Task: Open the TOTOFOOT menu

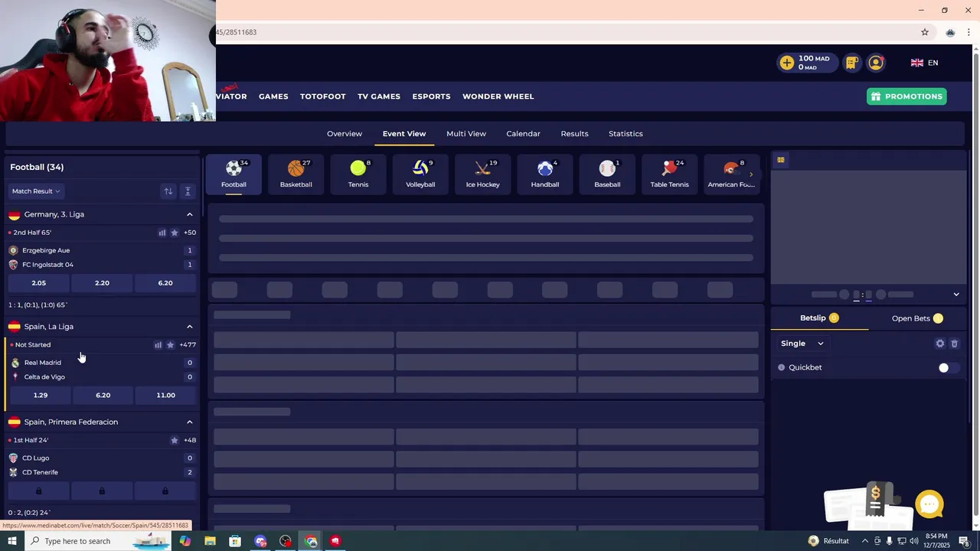Action: pos(322,96)
